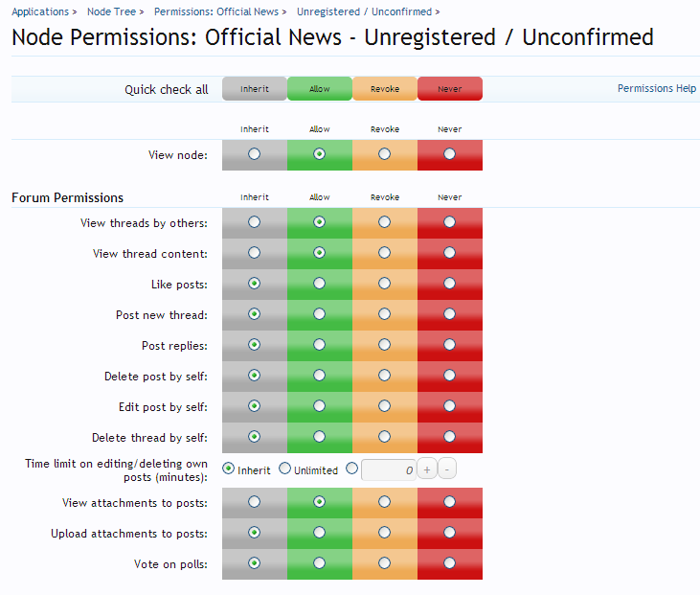Set View node to Never
The height and width of the screenshot is (595, 700).
click(x=449, y=154)
